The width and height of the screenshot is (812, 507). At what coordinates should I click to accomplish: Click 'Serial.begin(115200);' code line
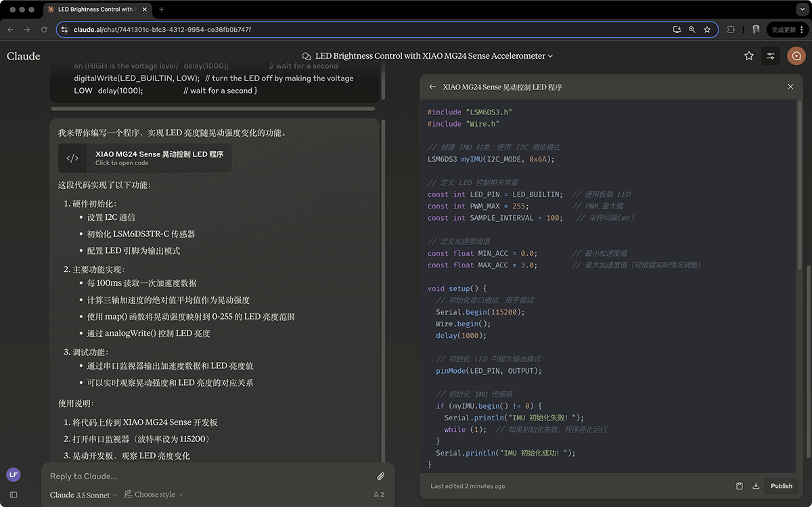coord(480,312)
